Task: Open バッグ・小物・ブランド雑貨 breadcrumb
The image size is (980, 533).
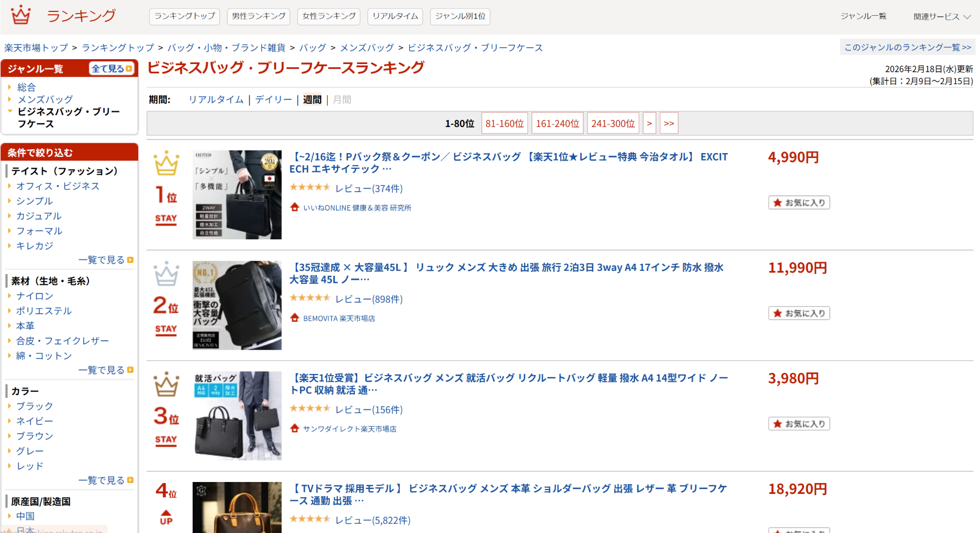Action: point(226,48)
